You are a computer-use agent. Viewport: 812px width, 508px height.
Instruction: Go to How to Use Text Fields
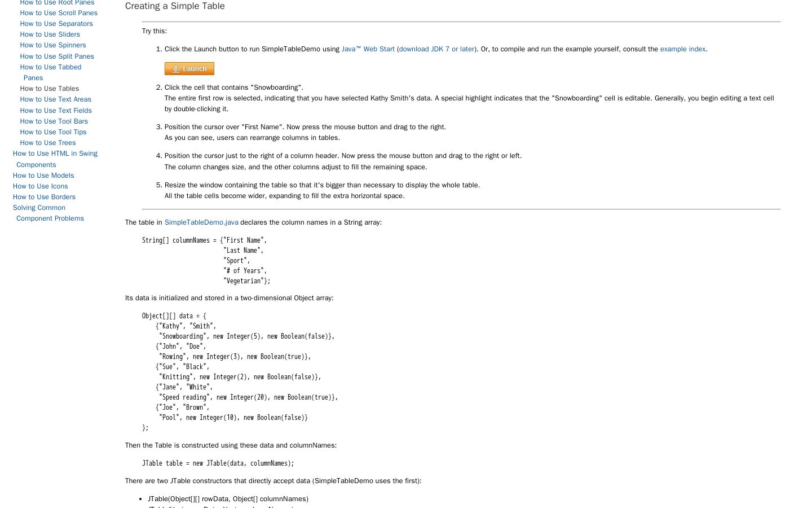click(56, 111)
